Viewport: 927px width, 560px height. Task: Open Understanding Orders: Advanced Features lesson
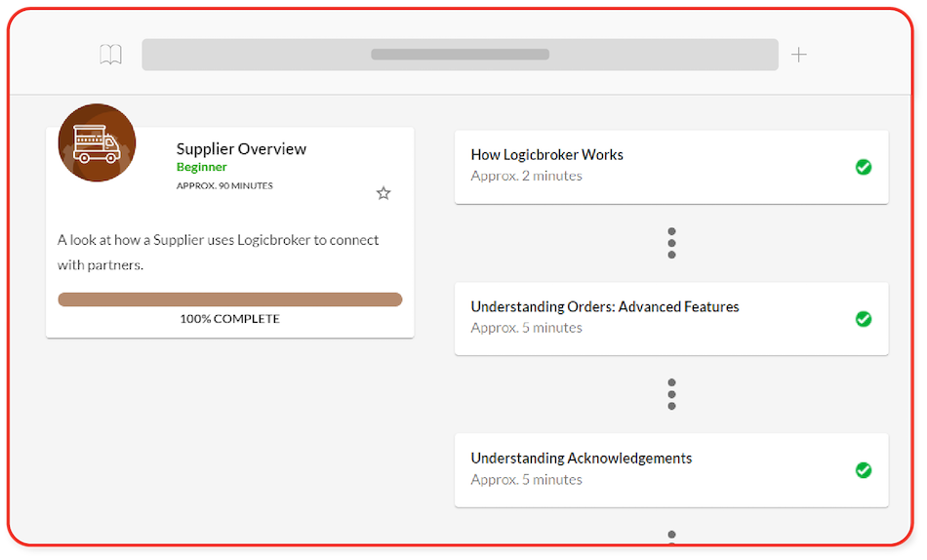(604, 307)
